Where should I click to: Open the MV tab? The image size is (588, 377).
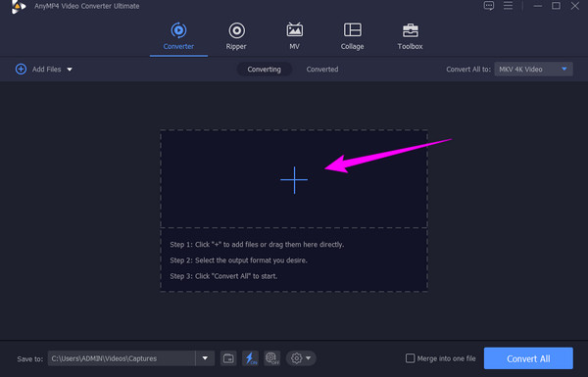coord(294,37)
